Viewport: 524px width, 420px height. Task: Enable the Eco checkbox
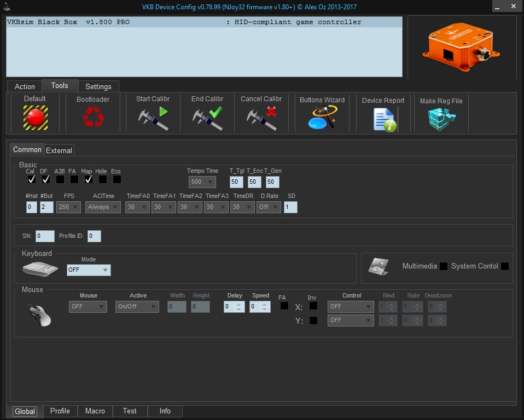click(x=117, y=179)
